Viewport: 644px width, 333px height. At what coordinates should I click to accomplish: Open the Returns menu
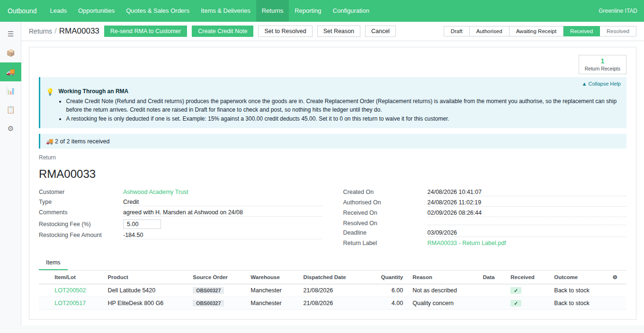272,11
